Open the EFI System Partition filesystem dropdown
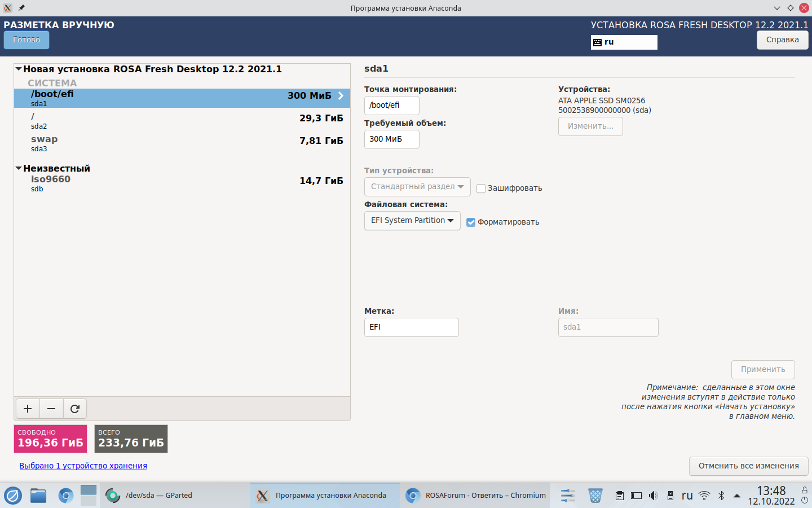The image size is (812, 508). pyautogui.click(x=412, y=221)
